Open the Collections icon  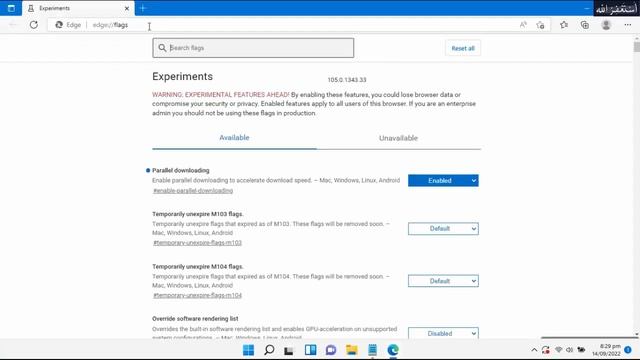point(585,25)
